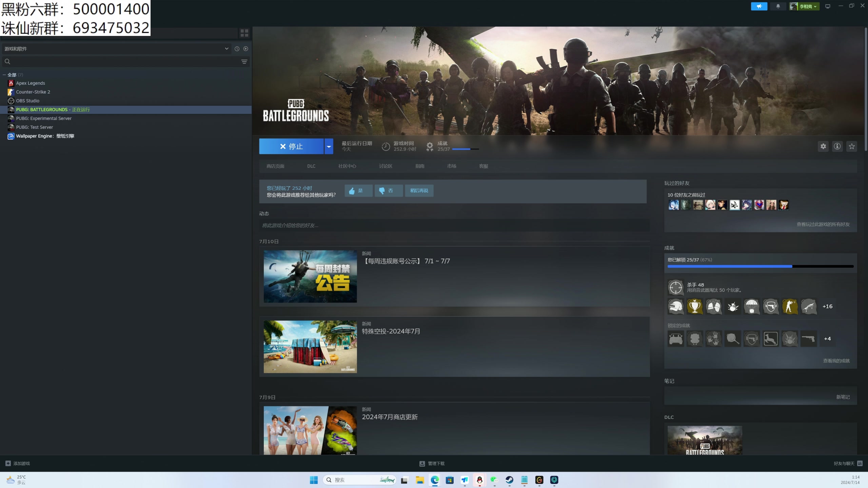Switch library to grid view icon
Image resolution: width=868 pixels, height=488 pixels.
click(x=244, y=33)
